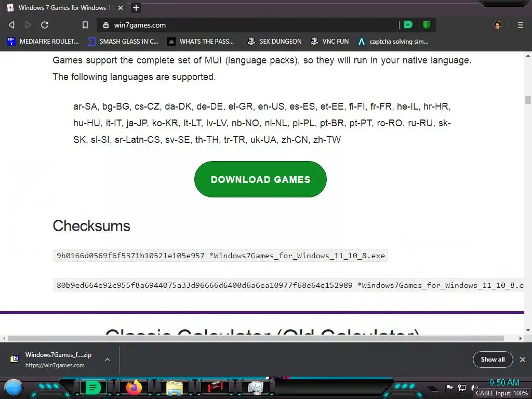Expand the download item options chevron
This screenshot has height=399, width=532.
108,360
